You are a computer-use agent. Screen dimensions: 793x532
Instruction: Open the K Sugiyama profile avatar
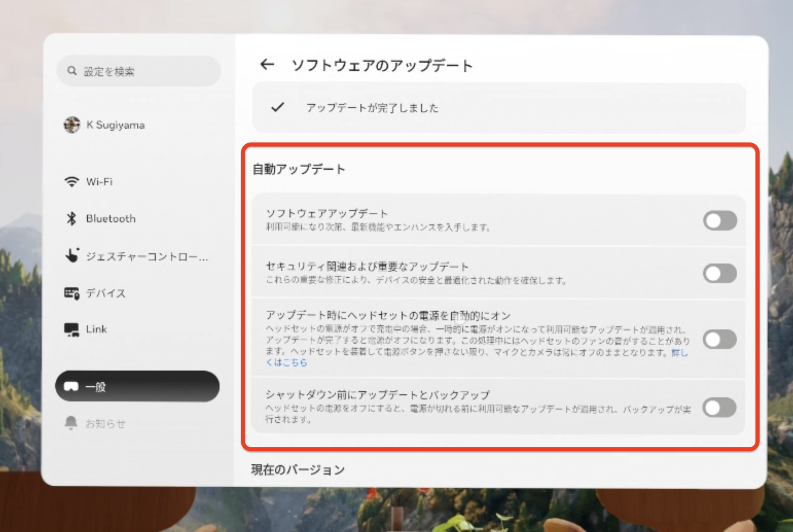coord(72,125)
